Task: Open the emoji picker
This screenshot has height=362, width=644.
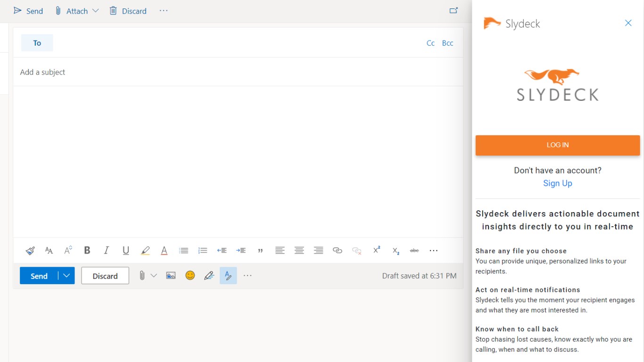Action: point(190,276)
